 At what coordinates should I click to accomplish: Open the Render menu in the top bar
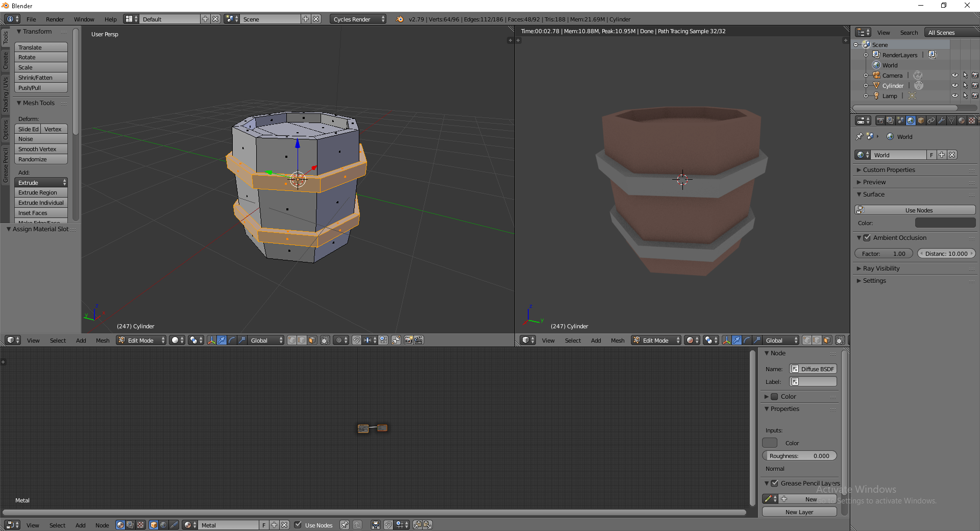click(55, 19)
